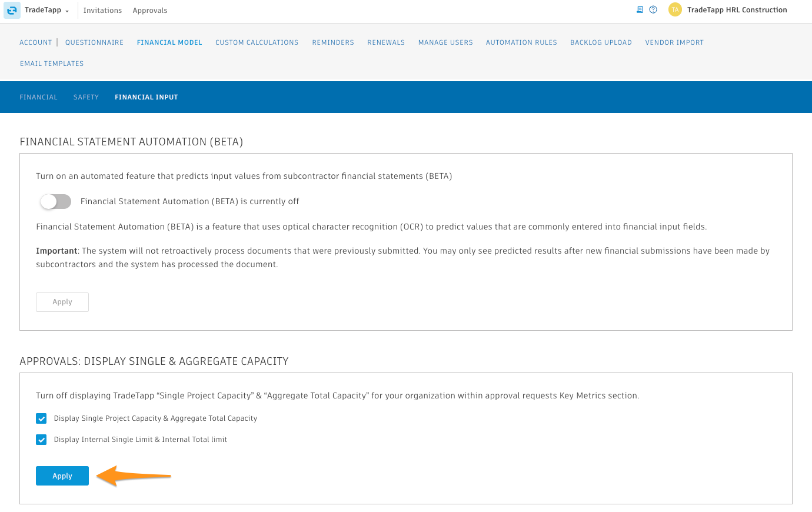This screenshot has width=812, height=512.
Task: Open TradeTapp HRL Construction account menu
Action: pos(737,10)
